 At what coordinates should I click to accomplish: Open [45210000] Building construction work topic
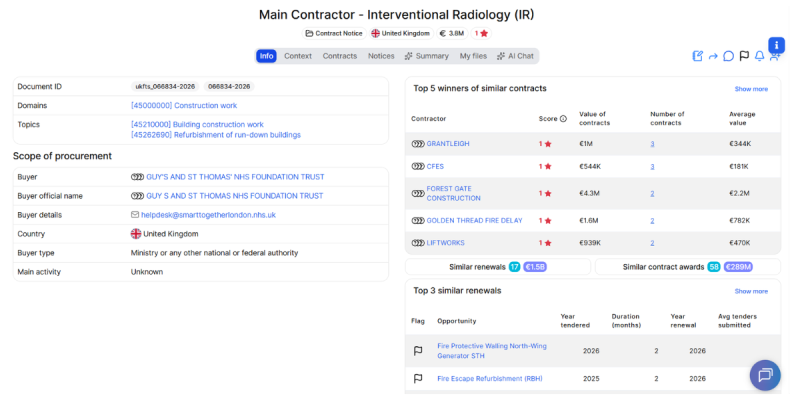tap(197, 124)
